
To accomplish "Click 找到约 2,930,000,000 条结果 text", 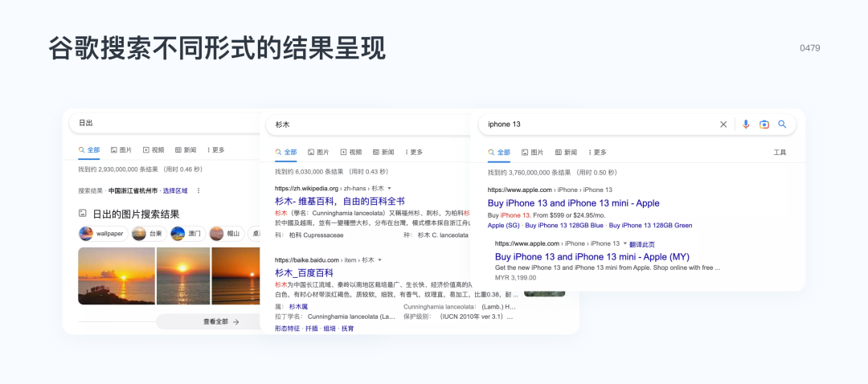I will coord(140,170).
